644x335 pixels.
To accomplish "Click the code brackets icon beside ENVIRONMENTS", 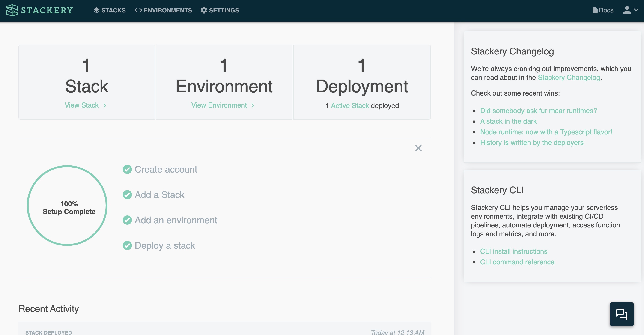I will click(138, 10).
